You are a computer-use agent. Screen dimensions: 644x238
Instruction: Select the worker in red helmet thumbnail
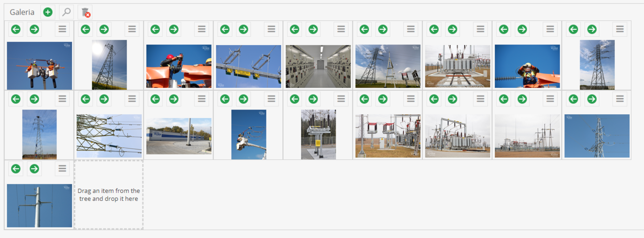click(x=179, y=66)
